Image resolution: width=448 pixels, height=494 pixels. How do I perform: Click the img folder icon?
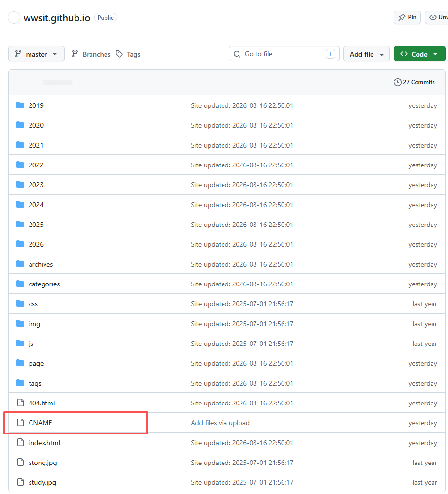coord(20,324)
